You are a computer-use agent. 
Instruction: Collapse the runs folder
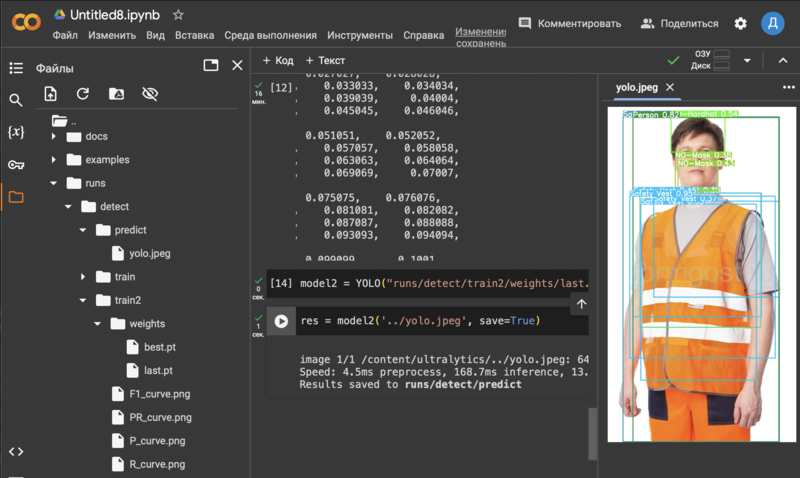click(x=53, y=184)
